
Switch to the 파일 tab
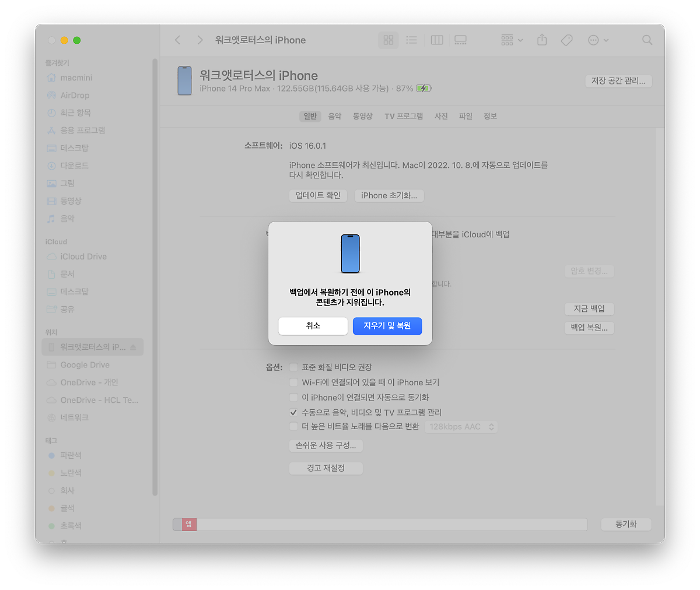(466, 116)
